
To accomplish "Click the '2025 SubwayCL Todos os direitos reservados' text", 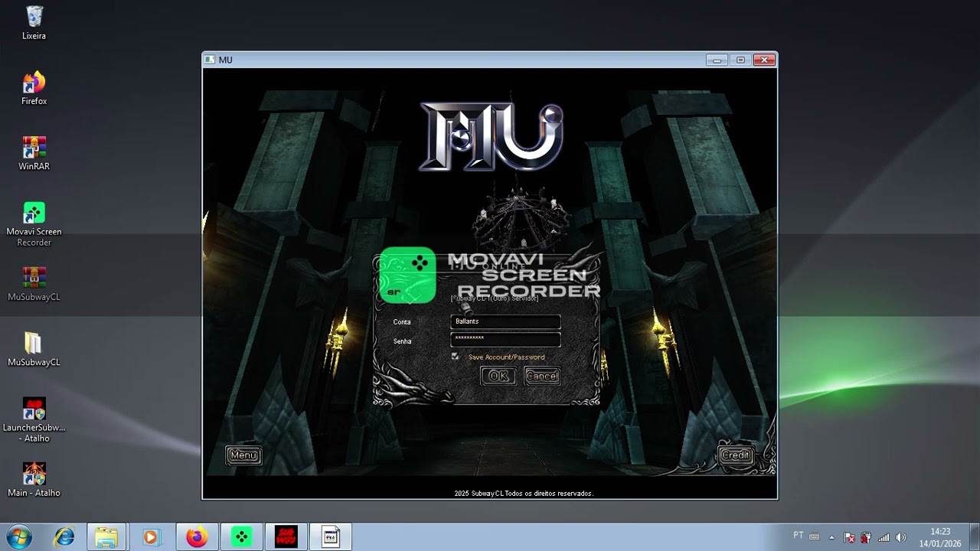I will click(x=524, y=494).
